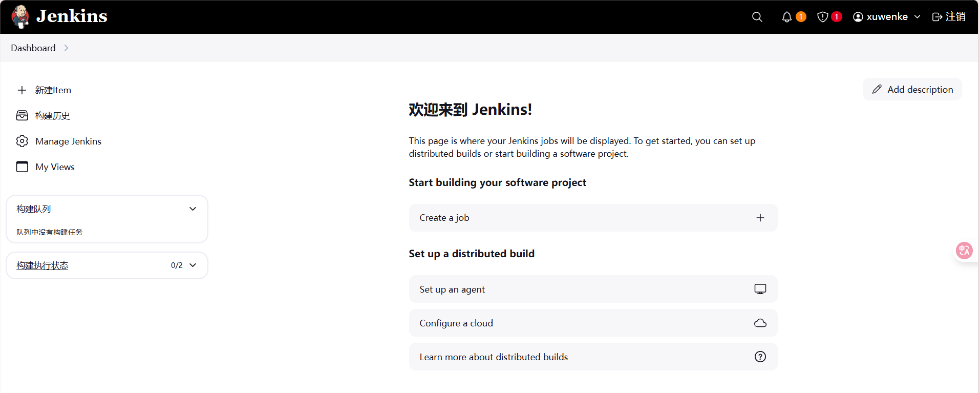The width and height of the screenshot is (980, 393).
Task: Click the user avatar icon beside xuwenke
Action: [858, 17]
